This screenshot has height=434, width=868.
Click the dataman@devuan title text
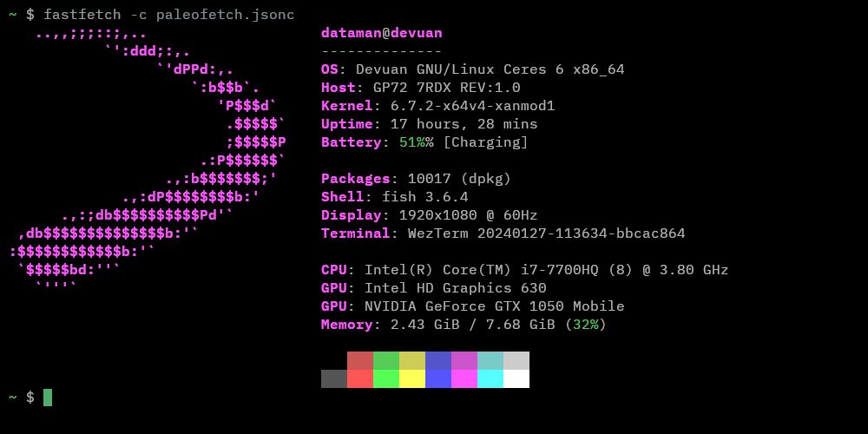click(x=381, y=33)
